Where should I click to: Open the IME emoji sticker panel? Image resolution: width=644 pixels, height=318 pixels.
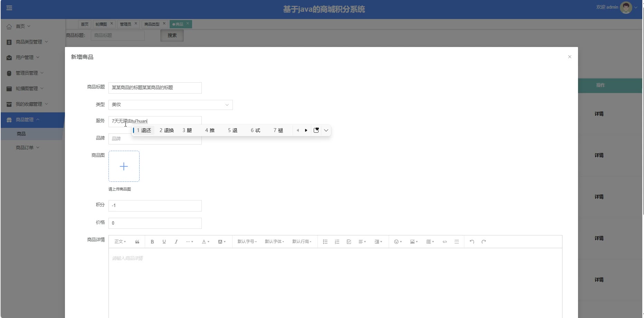(316, 130)
